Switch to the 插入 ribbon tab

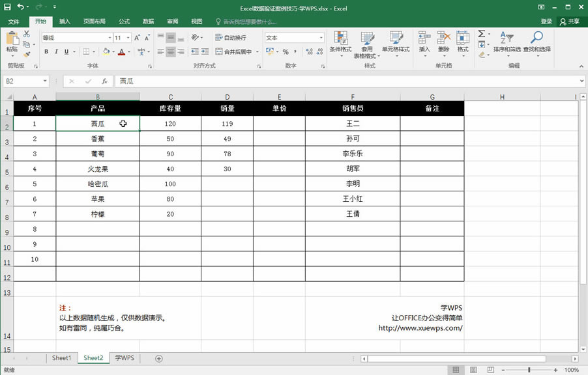[x=64, y=21]
